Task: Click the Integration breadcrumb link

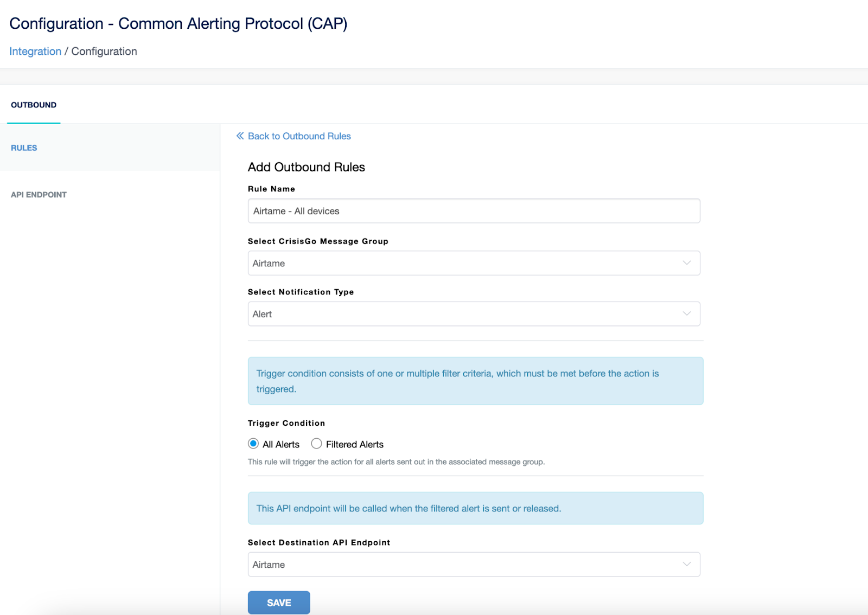Action: coord(35,52)
